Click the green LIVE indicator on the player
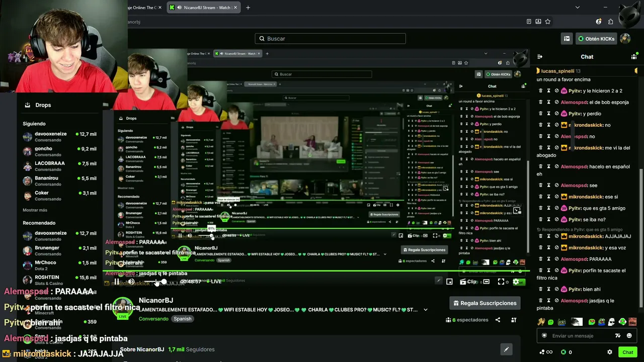 pyautogui.click(x=213, y=282)
